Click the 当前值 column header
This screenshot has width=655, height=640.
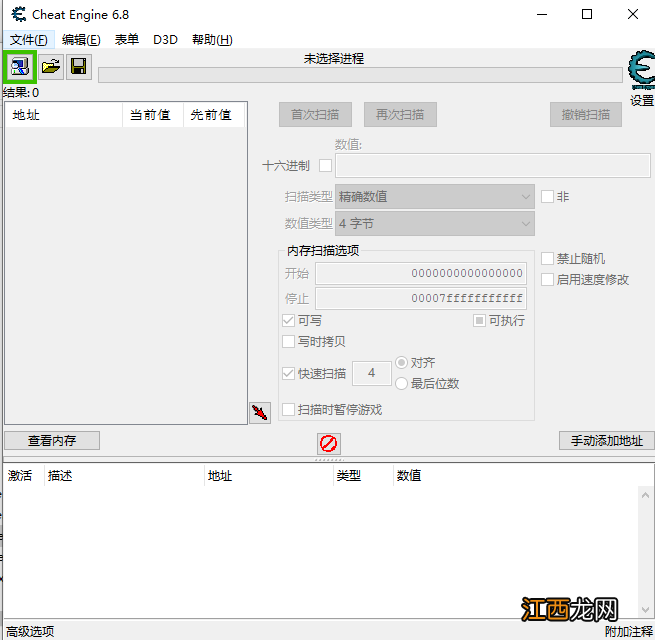click(153, 115)
